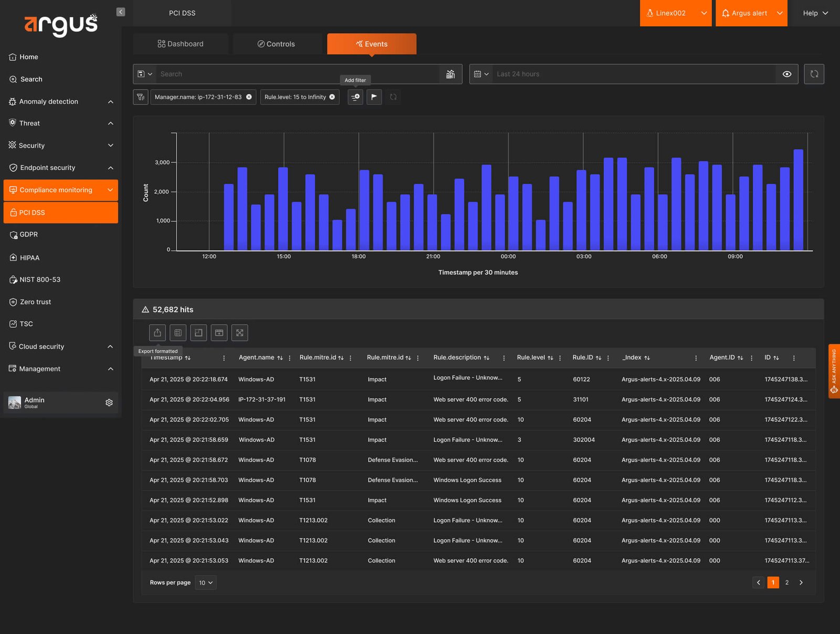Open the Linex002 dropdown
This screenshot has height=634, width=840.
[676, 13]
